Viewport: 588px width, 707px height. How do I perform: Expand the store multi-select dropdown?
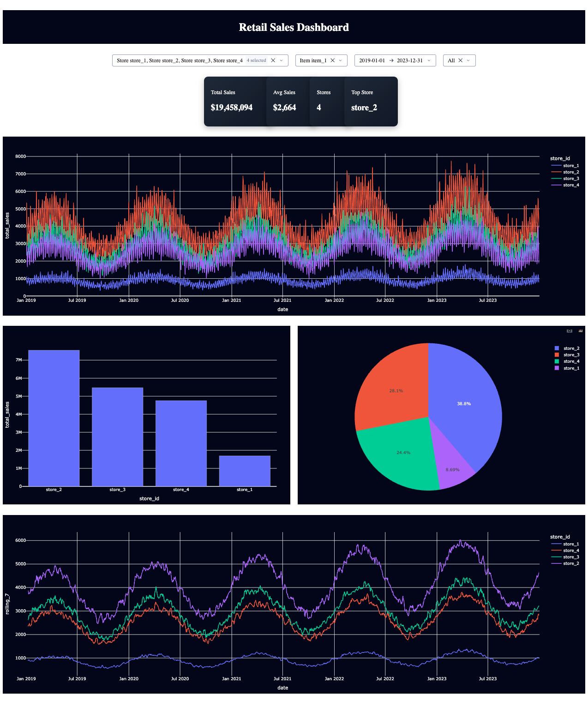point(281,60)
